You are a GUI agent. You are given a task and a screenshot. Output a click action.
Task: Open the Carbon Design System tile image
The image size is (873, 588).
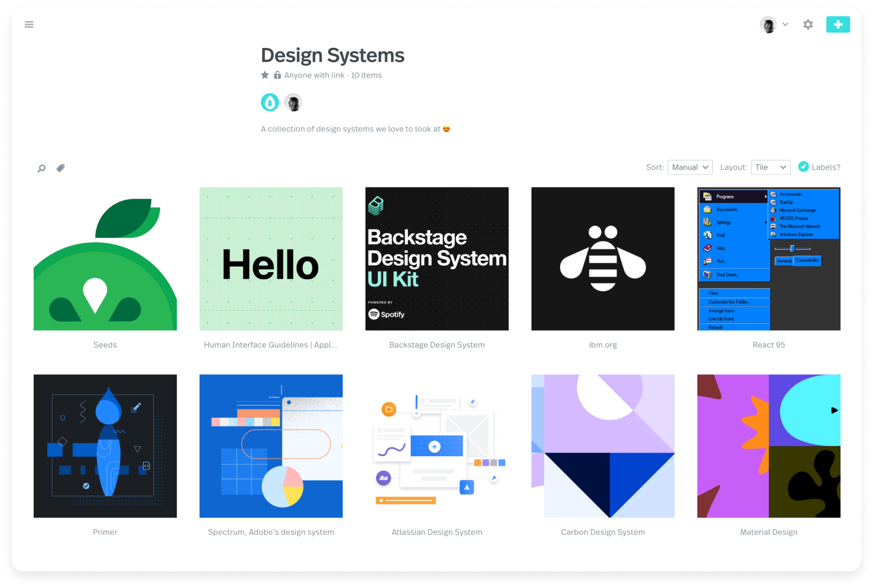(603, 446)
